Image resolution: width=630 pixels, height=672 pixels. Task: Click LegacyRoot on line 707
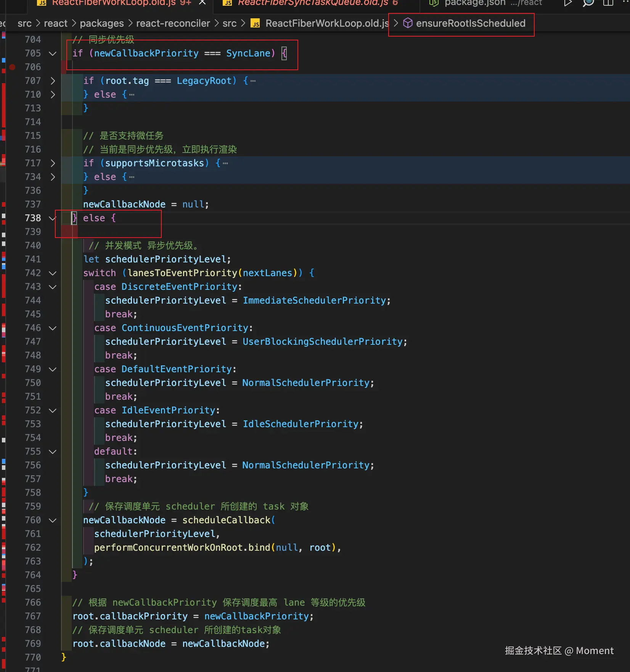tap(204, 81)
